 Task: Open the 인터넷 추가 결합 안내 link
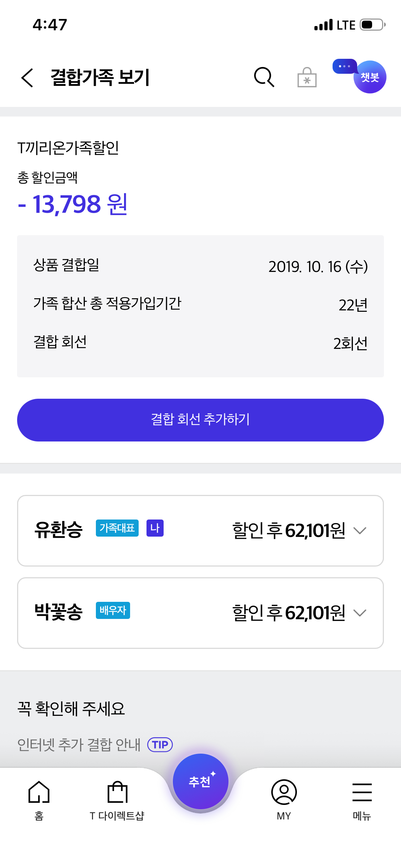coord(79,744)
